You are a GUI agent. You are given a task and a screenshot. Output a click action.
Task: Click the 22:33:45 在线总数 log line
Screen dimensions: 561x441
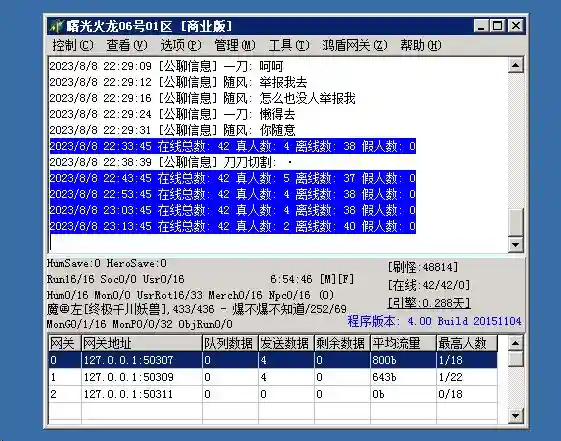pyautogui.click(x=233, y=146)
